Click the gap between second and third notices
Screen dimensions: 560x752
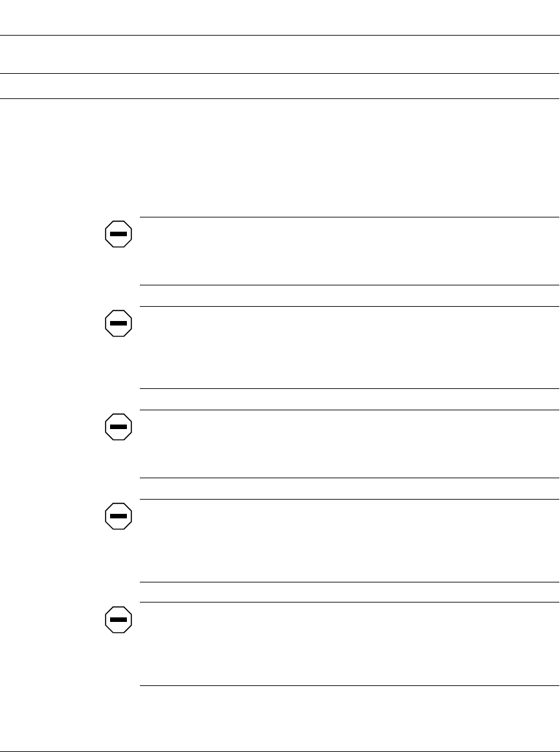pyautogui.click(x=349, y=399)
